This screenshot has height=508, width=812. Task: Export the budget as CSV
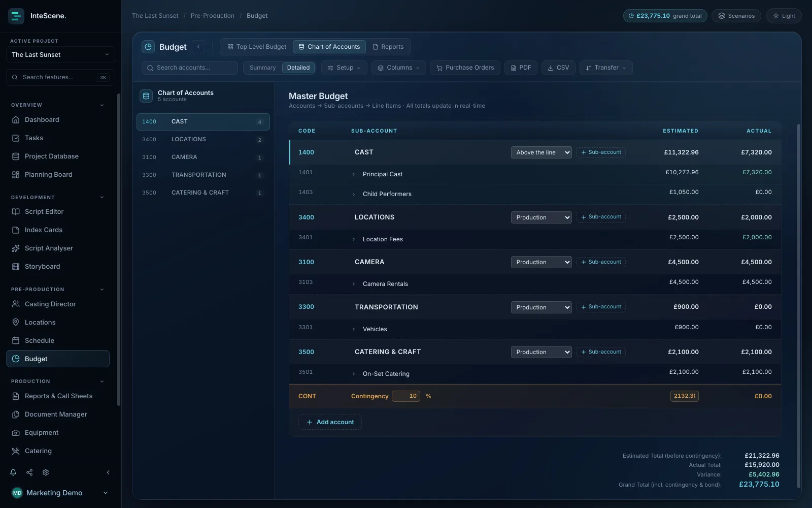click(x=558, y=68)
